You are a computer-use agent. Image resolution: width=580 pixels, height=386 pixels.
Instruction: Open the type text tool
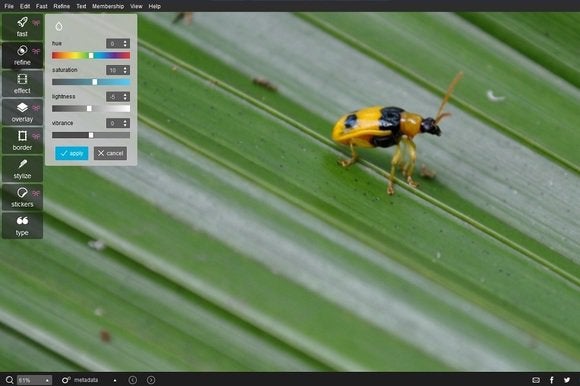pos(22,226)
